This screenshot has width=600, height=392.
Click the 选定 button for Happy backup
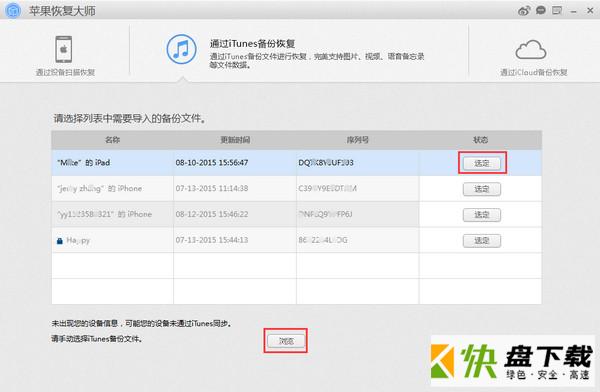coord(482,241)
